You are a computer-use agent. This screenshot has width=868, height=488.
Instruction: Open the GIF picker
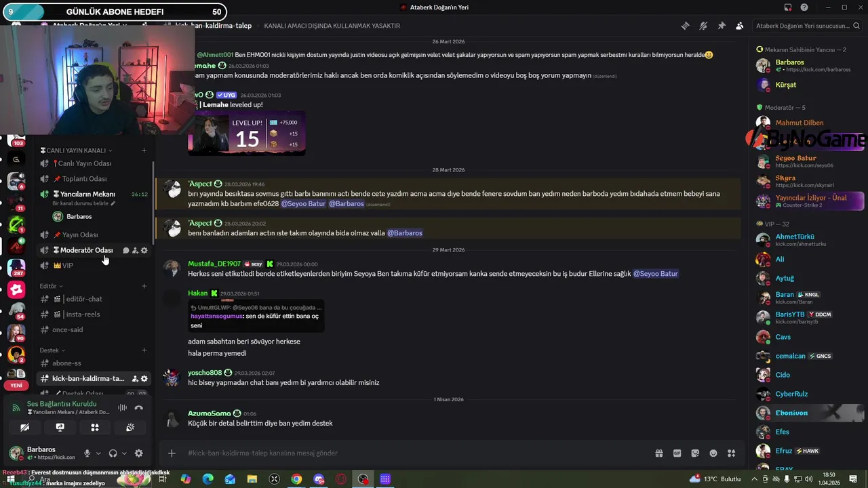[x=677, y=453]
